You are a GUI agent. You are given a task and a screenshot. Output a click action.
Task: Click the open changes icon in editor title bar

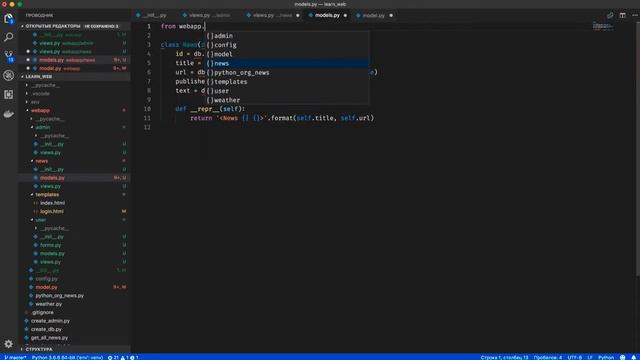coord(610,16)
